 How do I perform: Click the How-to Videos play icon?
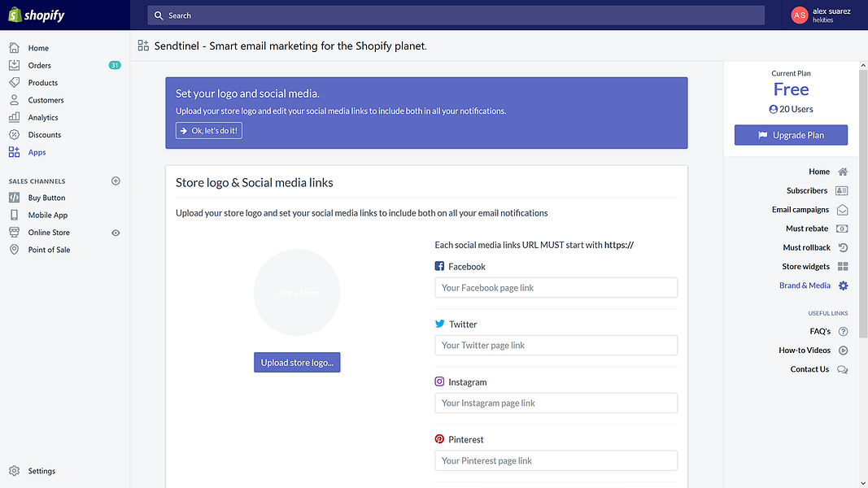click(843, 351)
